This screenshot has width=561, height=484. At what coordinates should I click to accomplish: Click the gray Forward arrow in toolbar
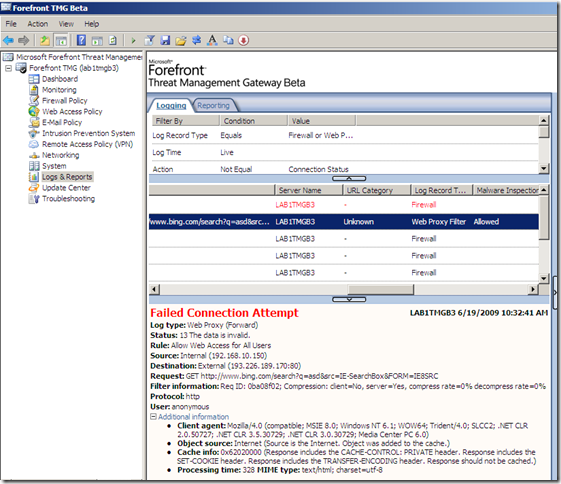tap(24, 40)
